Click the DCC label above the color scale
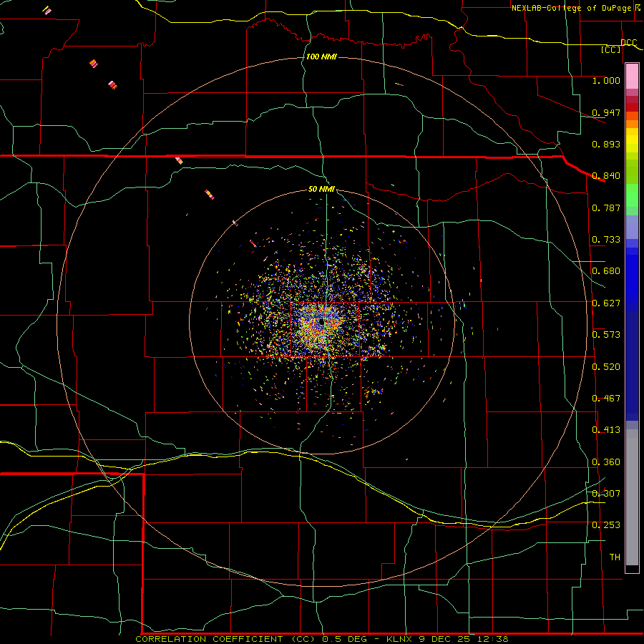Image resolution: width=644 pixels, height=644 pixels. (628, 43)
